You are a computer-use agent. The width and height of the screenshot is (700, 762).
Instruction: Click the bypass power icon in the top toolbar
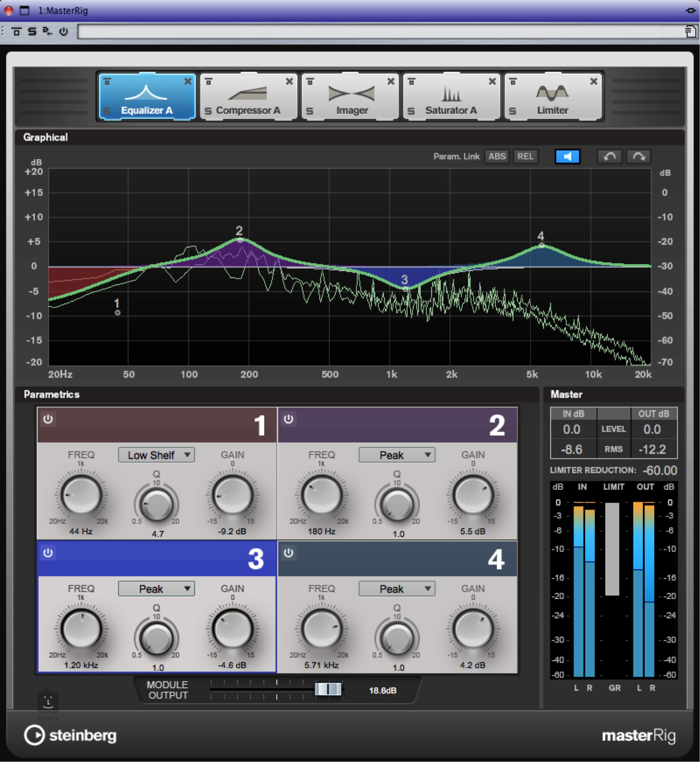point(63,32)
